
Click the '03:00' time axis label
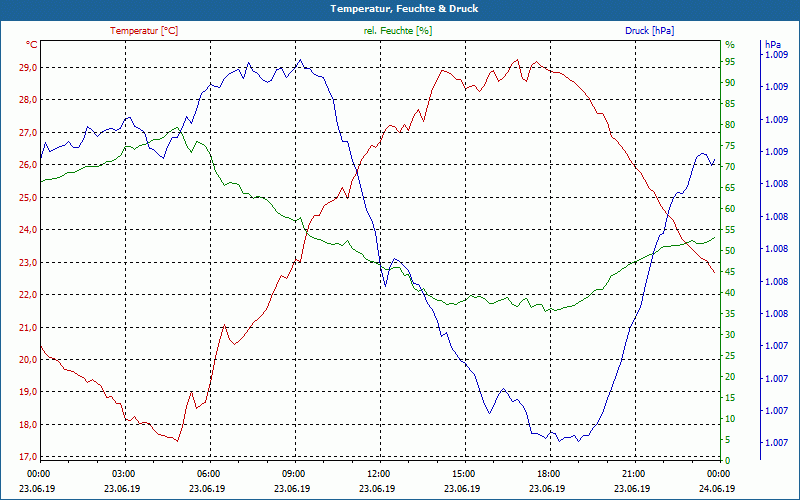(123, 474)
